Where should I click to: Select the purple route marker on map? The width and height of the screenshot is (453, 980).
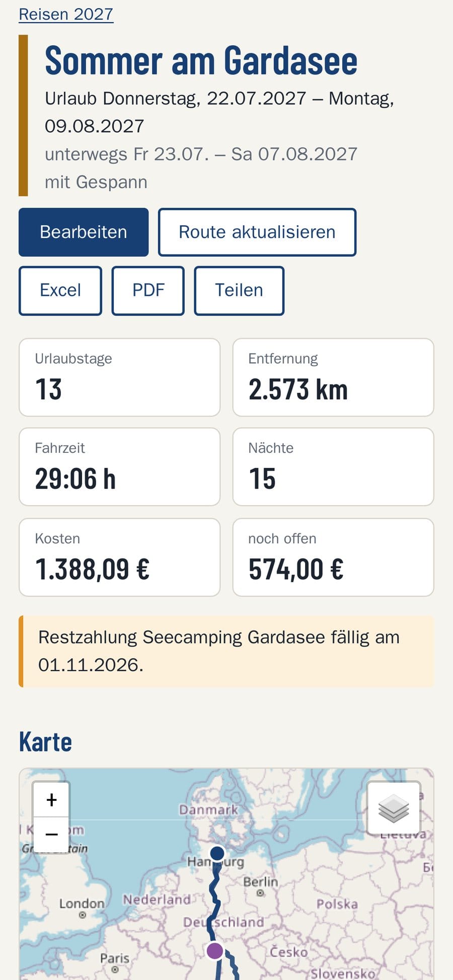pos(215,951)
